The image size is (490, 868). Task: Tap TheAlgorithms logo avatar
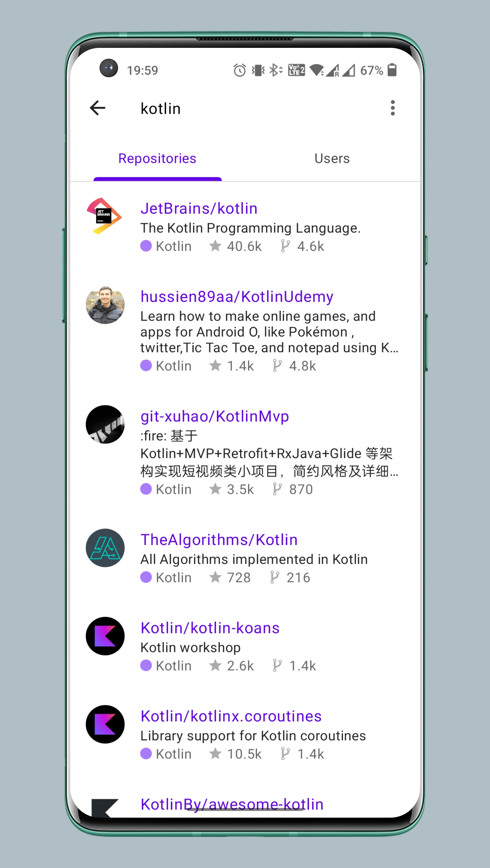105,548
